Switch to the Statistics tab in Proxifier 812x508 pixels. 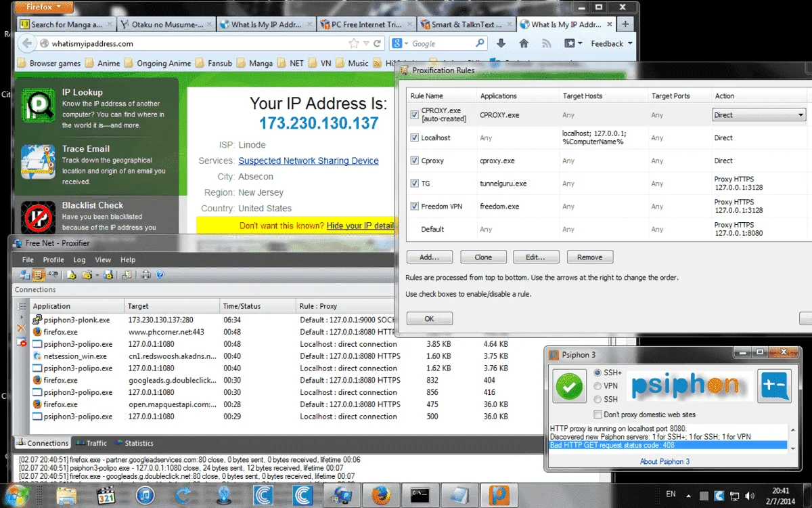pyautogui.click(x=134, y=443)
